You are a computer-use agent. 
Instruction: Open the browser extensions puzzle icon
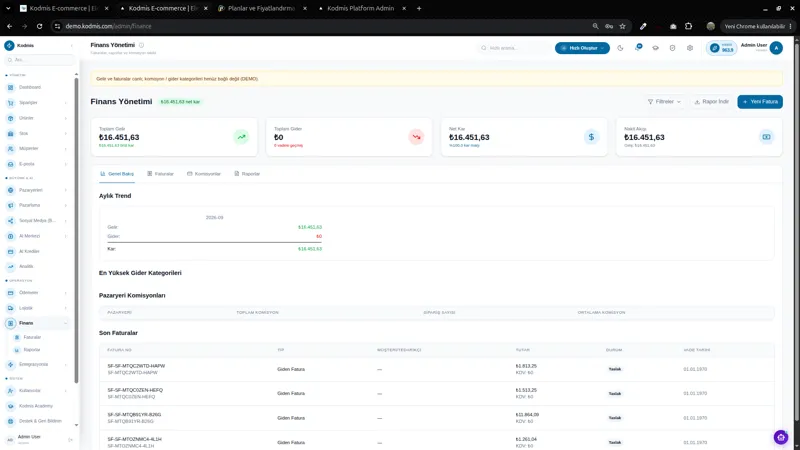tap(688, 26)
